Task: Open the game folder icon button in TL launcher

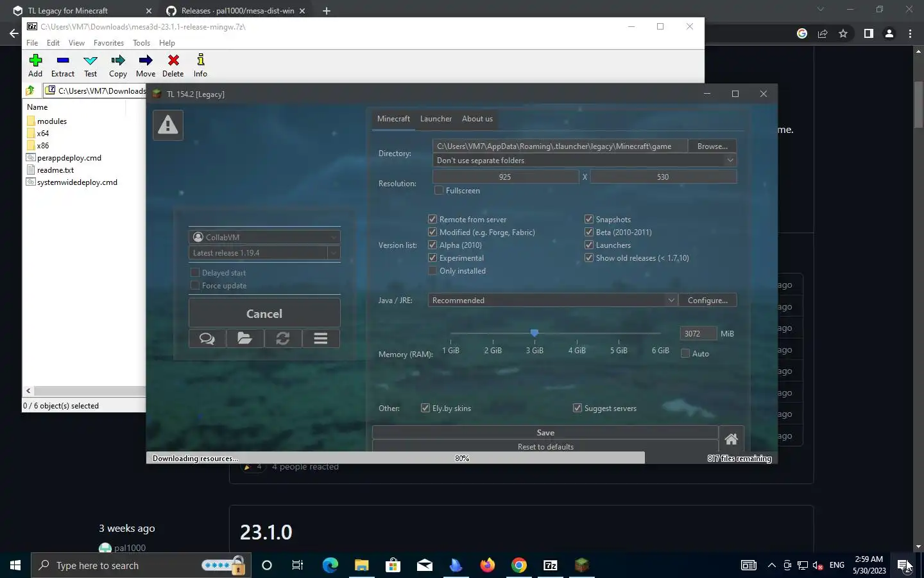Action: (244, 338)
